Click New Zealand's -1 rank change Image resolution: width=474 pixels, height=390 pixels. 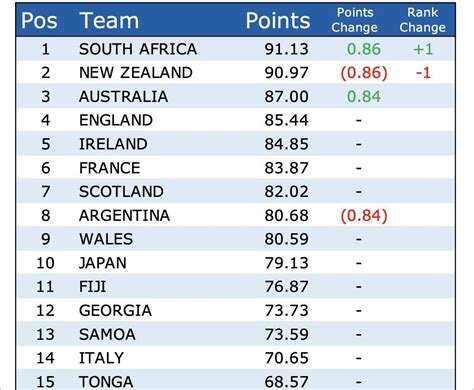423,73
